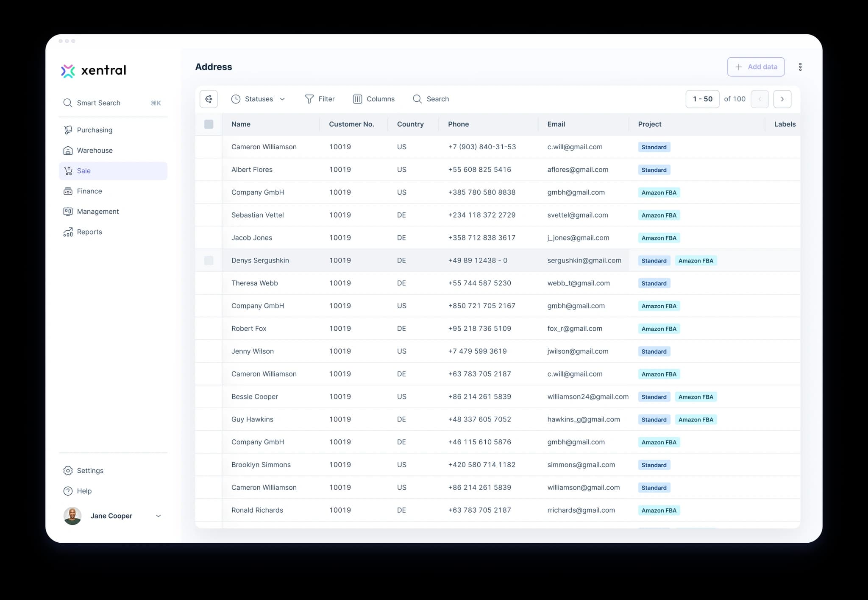868x600 pixels.
Task: Click the xentral logo icon
Action: [x=68, y=71]
